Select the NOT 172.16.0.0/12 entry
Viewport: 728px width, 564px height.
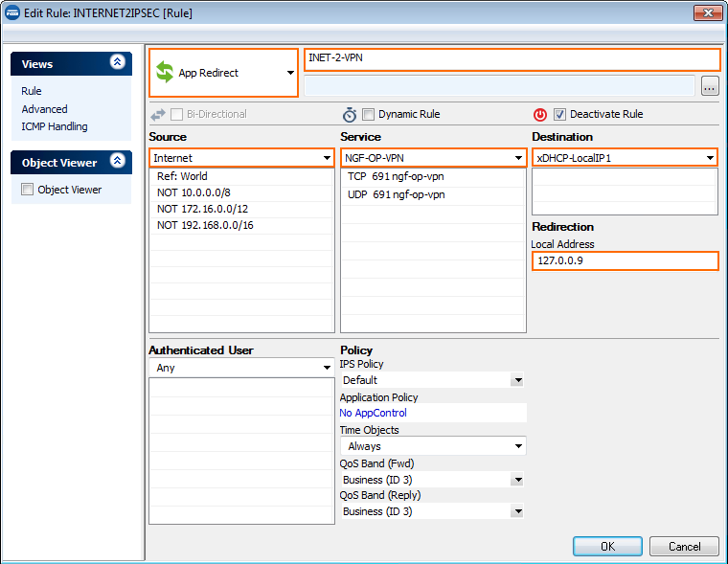[x=241, y=209]
